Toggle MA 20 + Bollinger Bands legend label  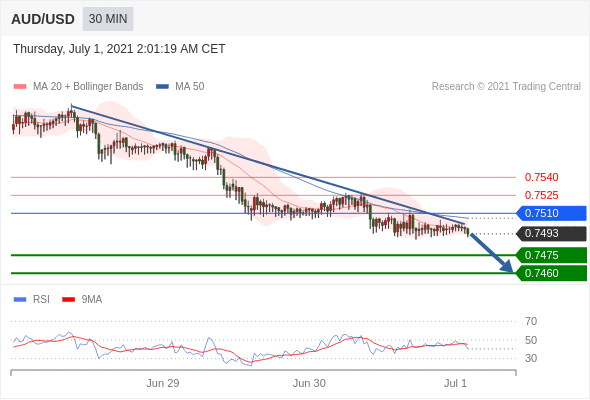88,87
